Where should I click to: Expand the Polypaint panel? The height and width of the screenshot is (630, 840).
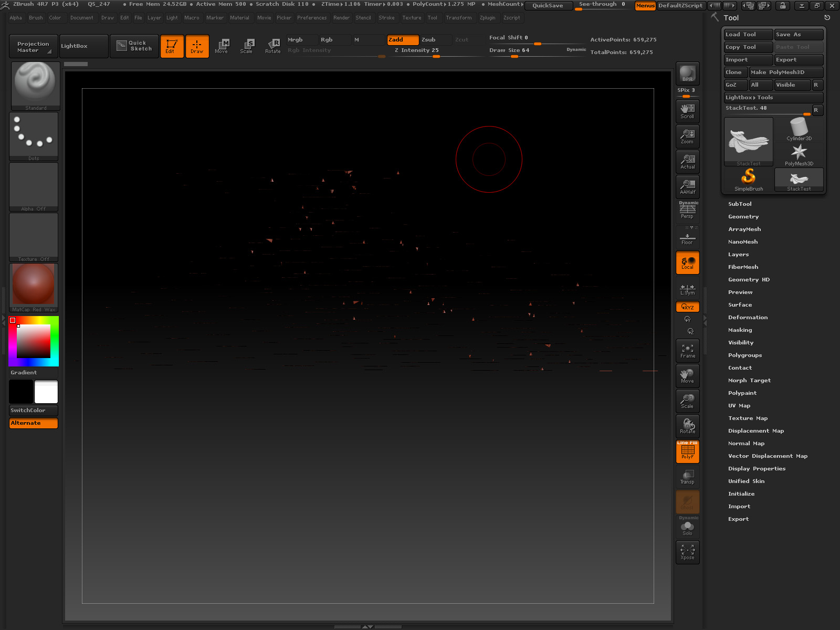[x=742, y=393]
